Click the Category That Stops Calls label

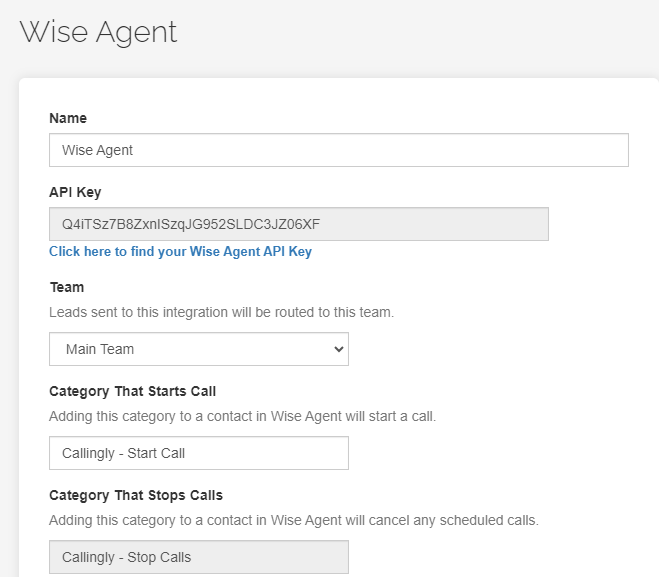point(136,495)
